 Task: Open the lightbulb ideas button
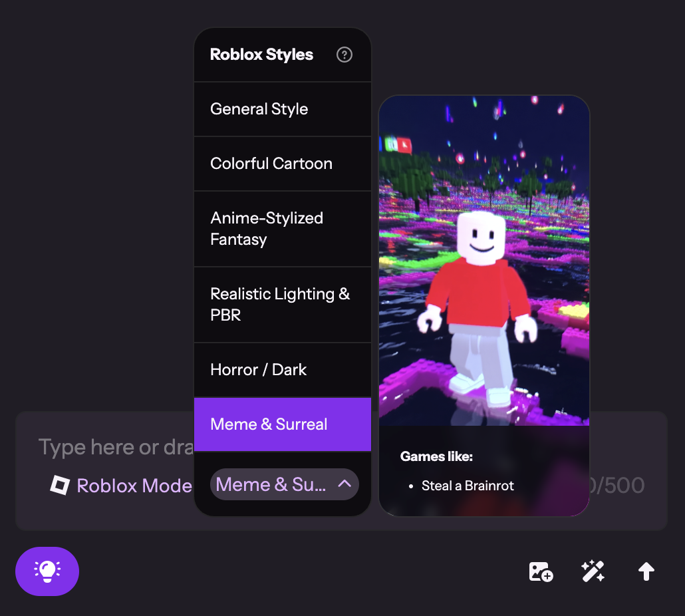point(47,571)
